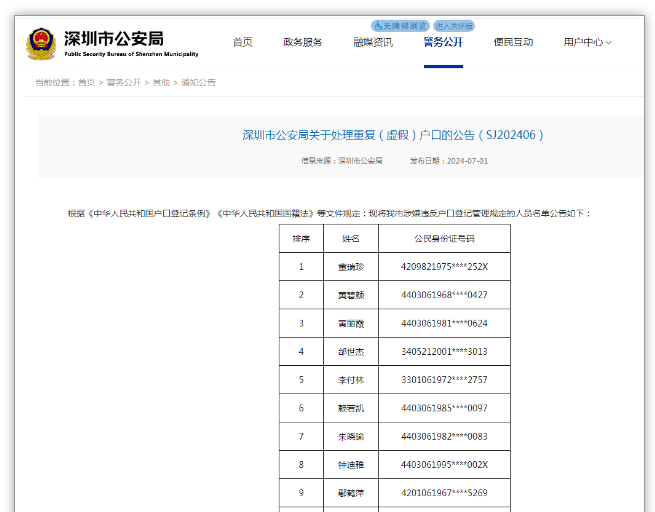Click the name cell in row 1
The width and height of the screenshot is (655, 512).
351,266
